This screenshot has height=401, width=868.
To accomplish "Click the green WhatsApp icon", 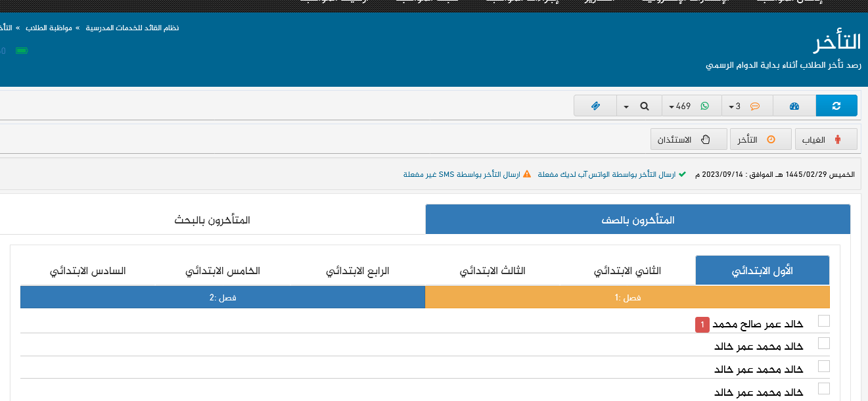I will click(705, 106).
